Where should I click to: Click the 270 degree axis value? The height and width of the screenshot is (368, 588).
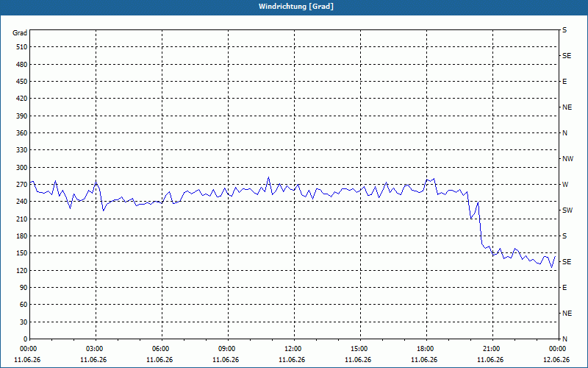pyautogui.click(x=22, y=185)
